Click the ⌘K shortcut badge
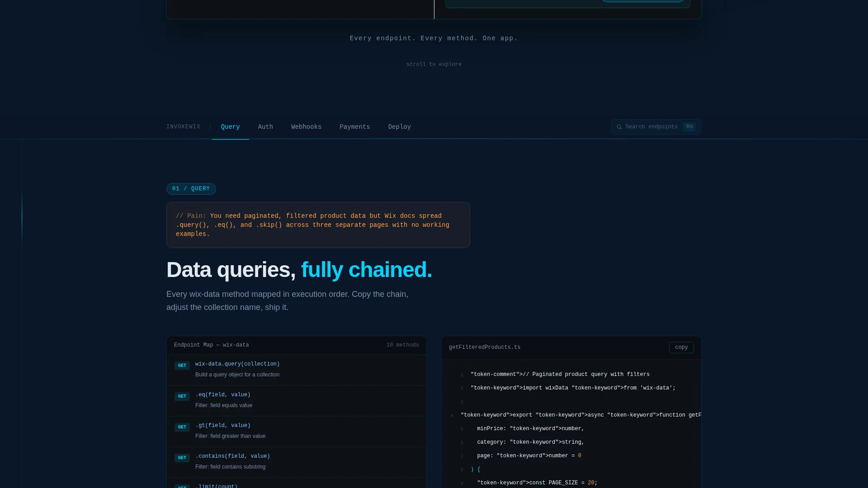 689,127
